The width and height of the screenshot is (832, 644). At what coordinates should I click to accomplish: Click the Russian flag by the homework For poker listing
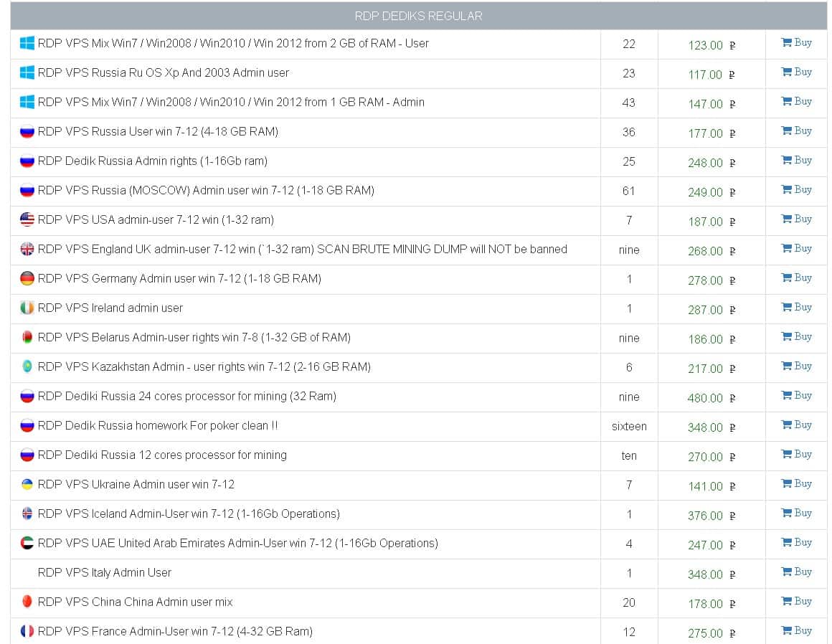[27, 425]
